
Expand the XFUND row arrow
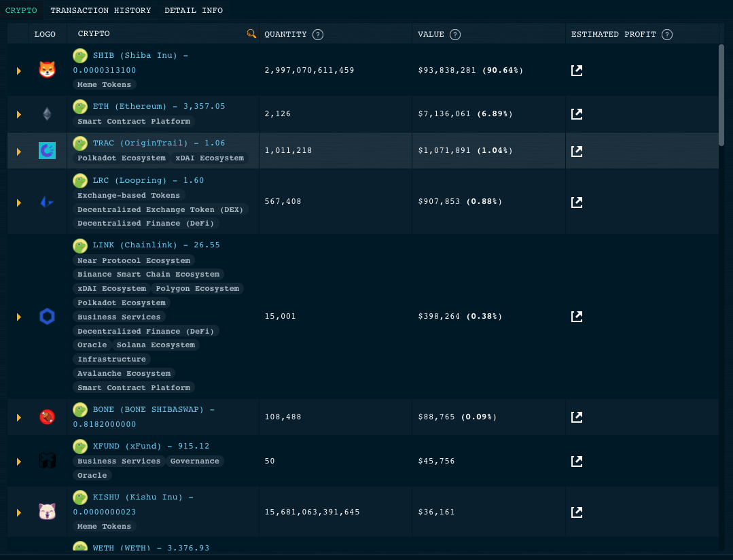coord(19,461)
